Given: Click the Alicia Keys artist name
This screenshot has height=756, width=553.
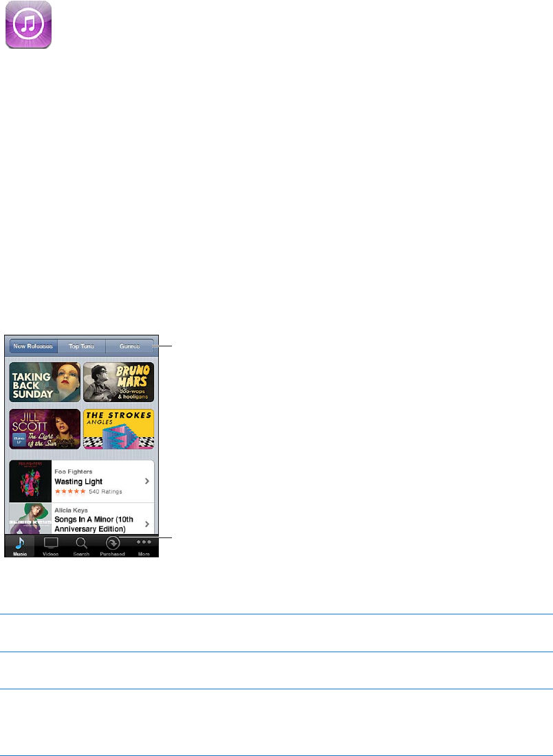Looking at the screenshot, I should pyautogui.click(x=71, y=510).
